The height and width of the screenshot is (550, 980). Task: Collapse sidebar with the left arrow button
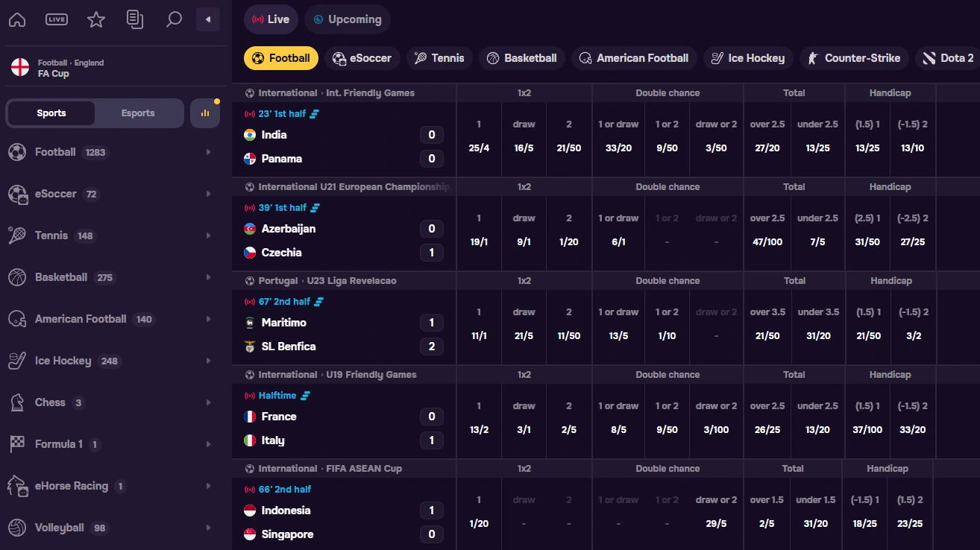coord(208,19)
